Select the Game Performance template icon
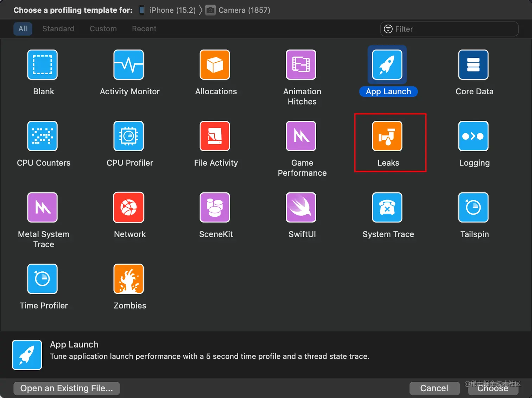This screenshot has height=398, width=532. pos(301,136)
